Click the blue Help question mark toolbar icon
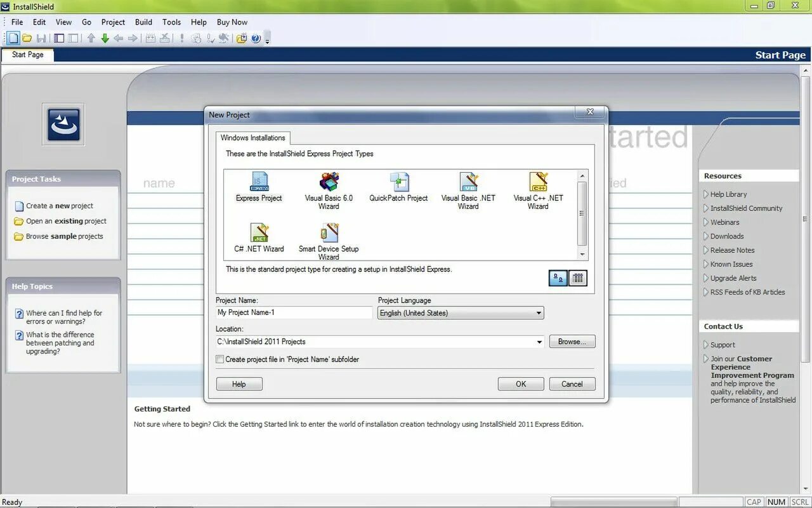Screen dimensions: 812x508 point(256,38)
